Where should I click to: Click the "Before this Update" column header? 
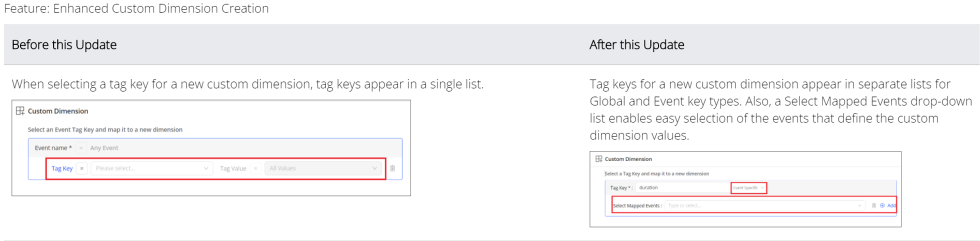point(64,45)
